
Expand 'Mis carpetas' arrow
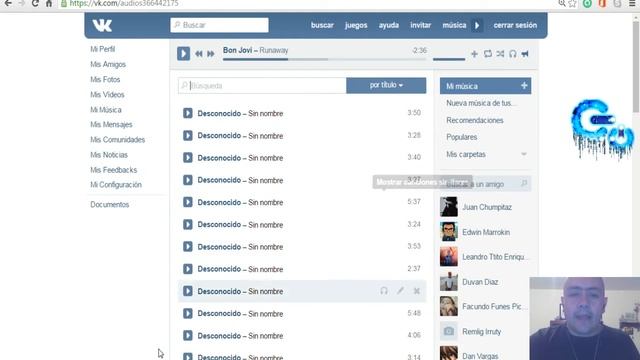click(524, 154)
